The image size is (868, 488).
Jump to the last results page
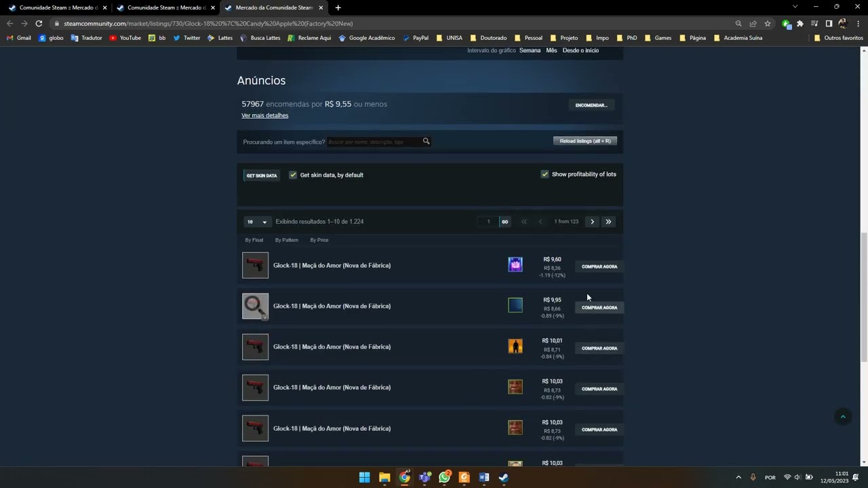[x=608, y=222]
